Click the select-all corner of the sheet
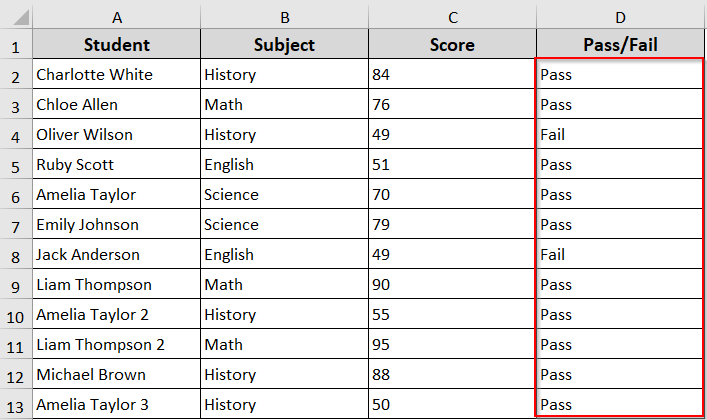The height and width of the screenshot is (420, 707). (16, 16)
